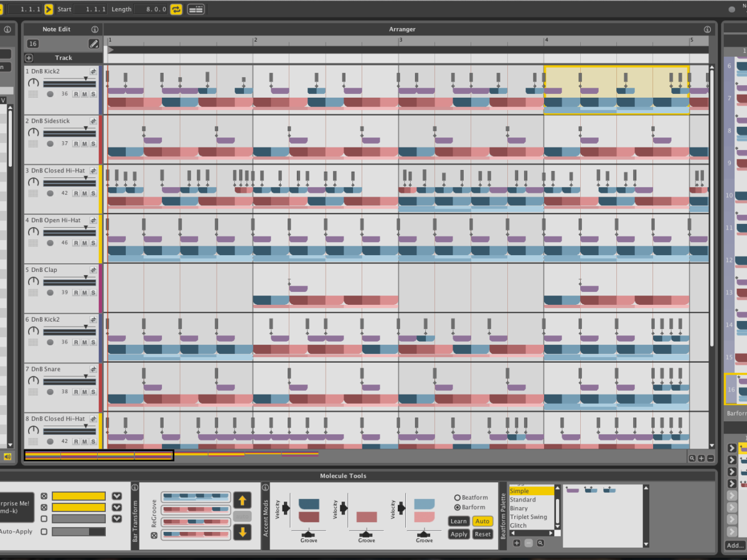Toggle the loop button next to Length

(176, 9)
